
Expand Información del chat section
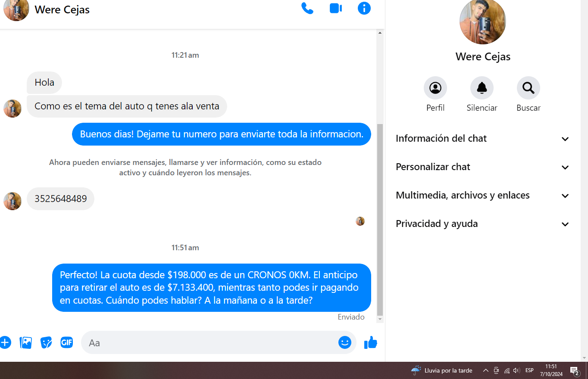coord(482,139)
